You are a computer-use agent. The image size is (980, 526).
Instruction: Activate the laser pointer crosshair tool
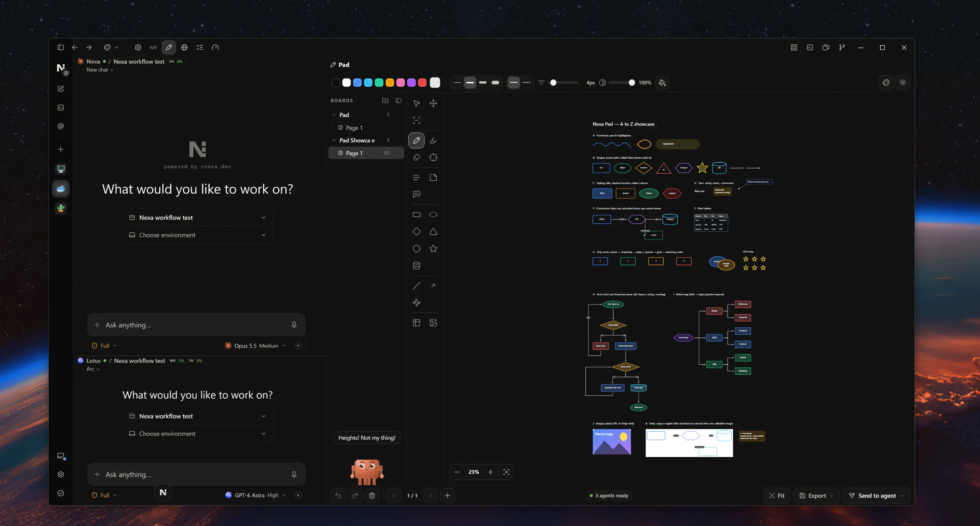(x=433, y=157)
